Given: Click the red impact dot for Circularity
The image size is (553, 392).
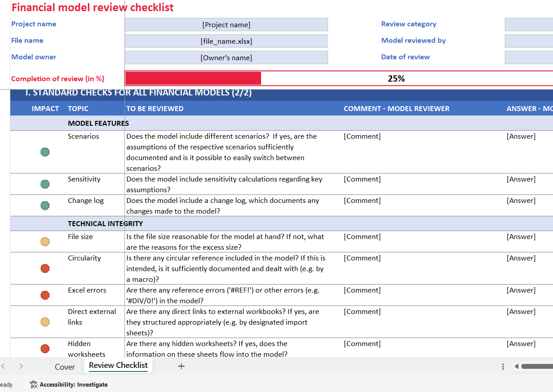Looking at the screenshot, I should click(45, 268).
